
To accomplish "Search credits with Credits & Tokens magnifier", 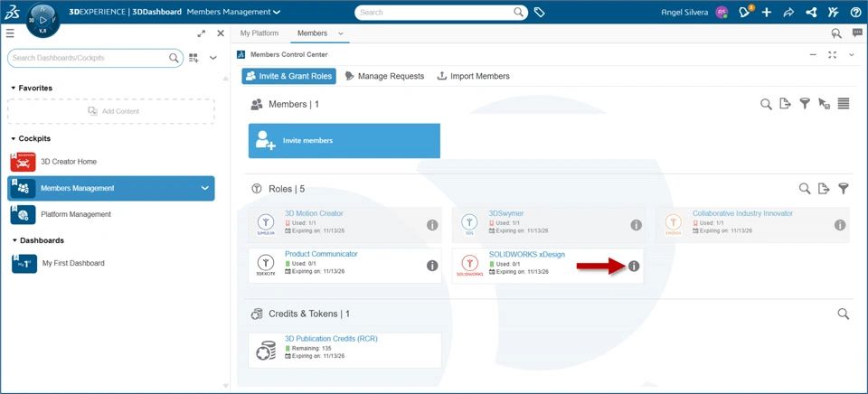I will tap(843, 314).
